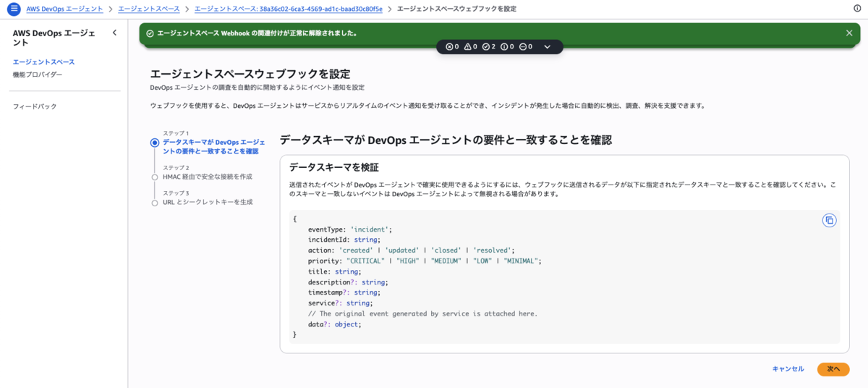Screen dimensions: 868x388
Task: Click the success count checkmark icon
Action: [485, 46]
